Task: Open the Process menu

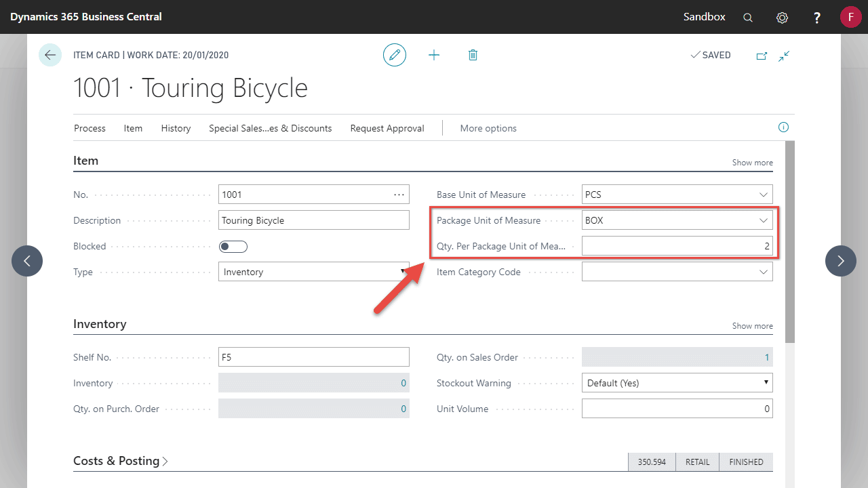Action: (90, 128)
